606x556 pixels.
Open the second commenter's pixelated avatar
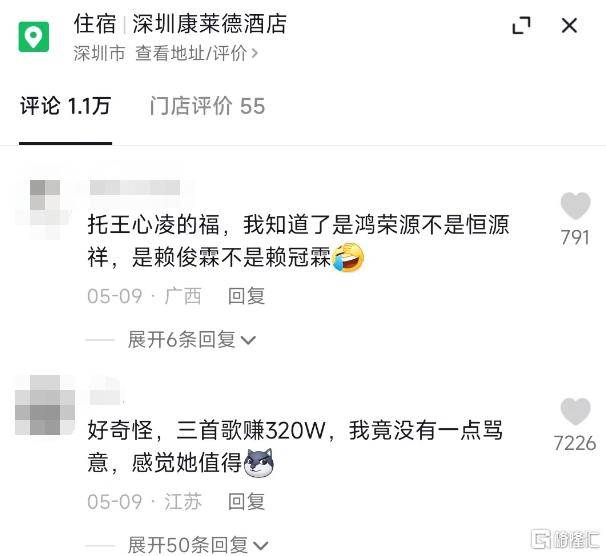(x=45, y=405)
